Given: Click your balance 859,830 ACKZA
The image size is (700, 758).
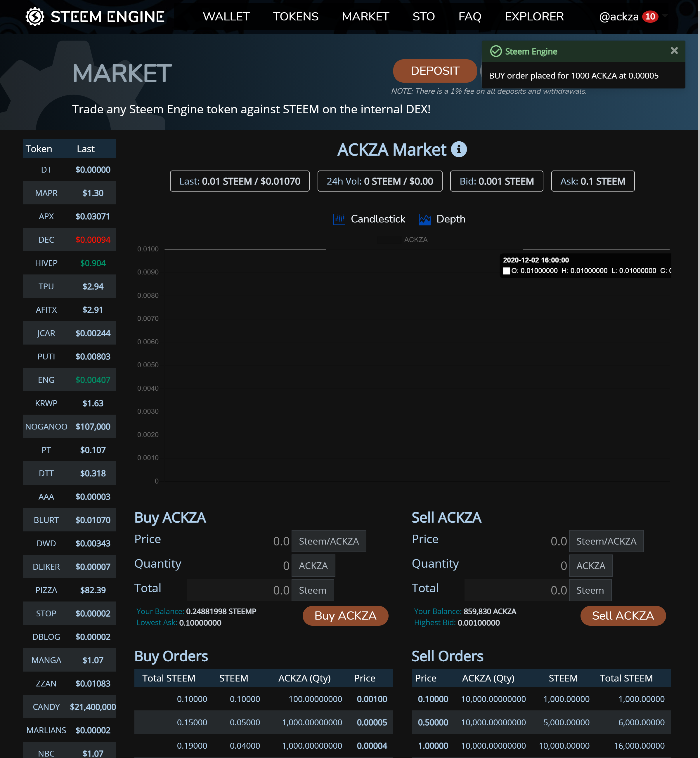Looking at the screenshot, I should (490, 611).
